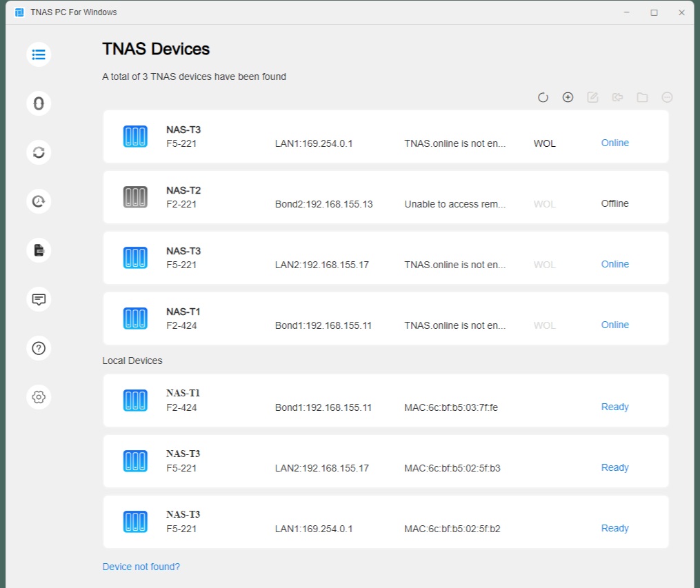Viewport: 700px width, 588px height.
Task: Open the device list view in sidebar
Action: point(39,54)
